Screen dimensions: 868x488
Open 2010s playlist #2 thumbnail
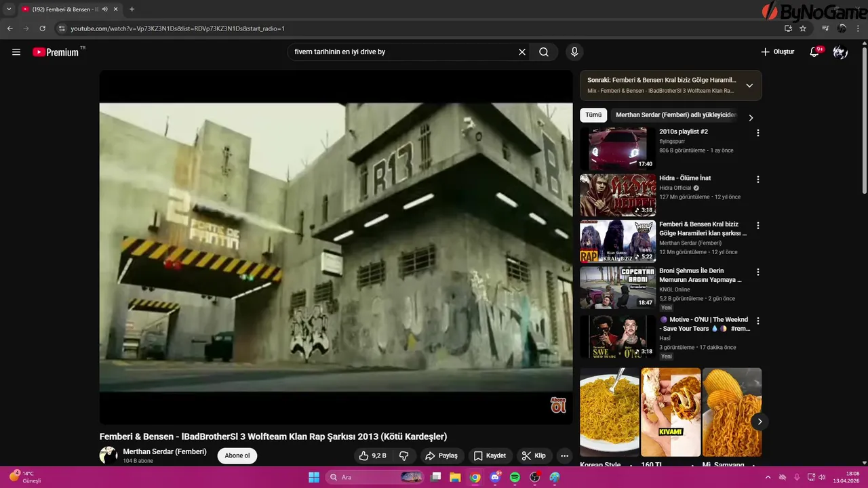618,148
